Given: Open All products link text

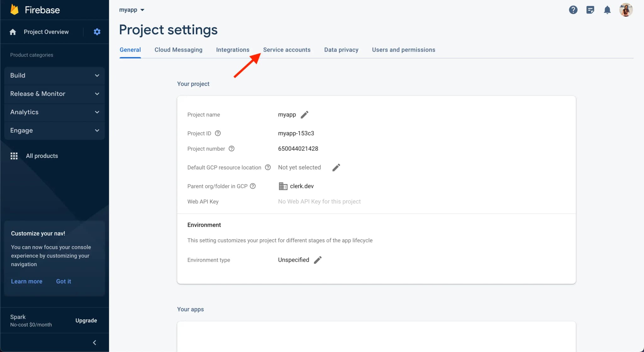Looking at the screenshot, I should (x=42, y=156).
